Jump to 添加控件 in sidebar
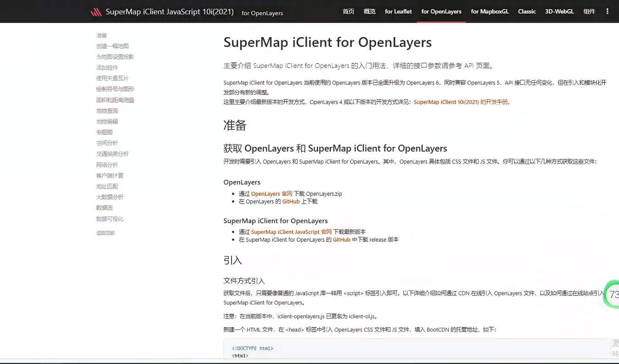619x364 pixels. click(107, 67)
